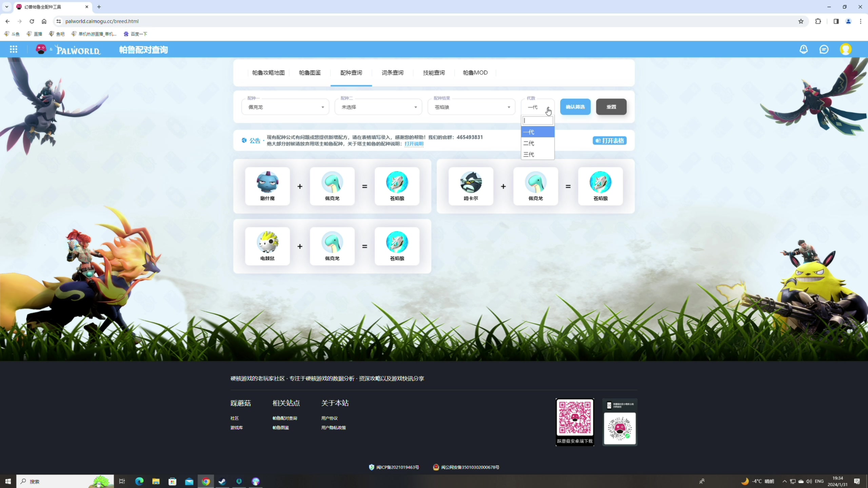Open a new browser tab with plus
Viewport: 868px width, 488px height.
(99, 7)
